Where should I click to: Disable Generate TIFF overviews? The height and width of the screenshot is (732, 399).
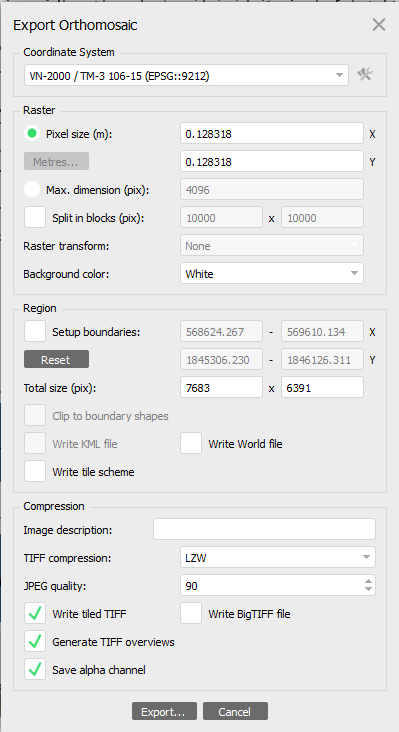click(x=35, y=641)
